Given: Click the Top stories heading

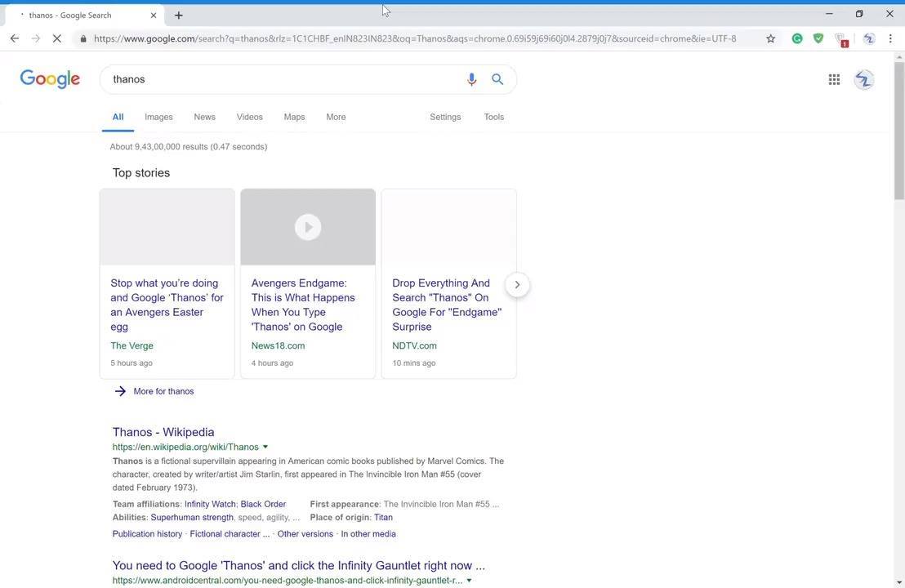Looking at the screenshot, I should [141, 172].
